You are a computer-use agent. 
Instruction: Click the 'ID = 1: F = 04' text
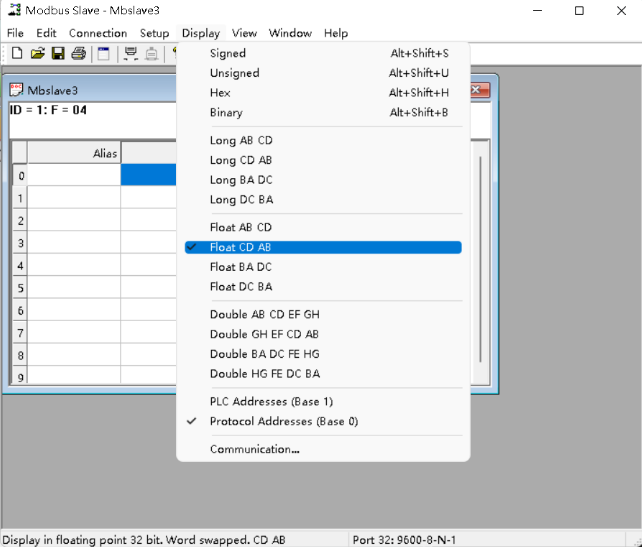48,110
